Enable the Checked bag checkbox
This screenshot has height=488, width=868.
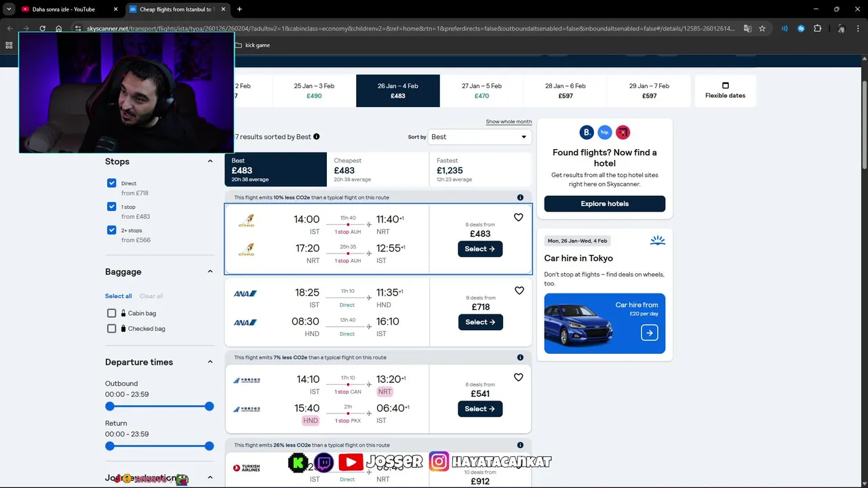tap(112, 328)
